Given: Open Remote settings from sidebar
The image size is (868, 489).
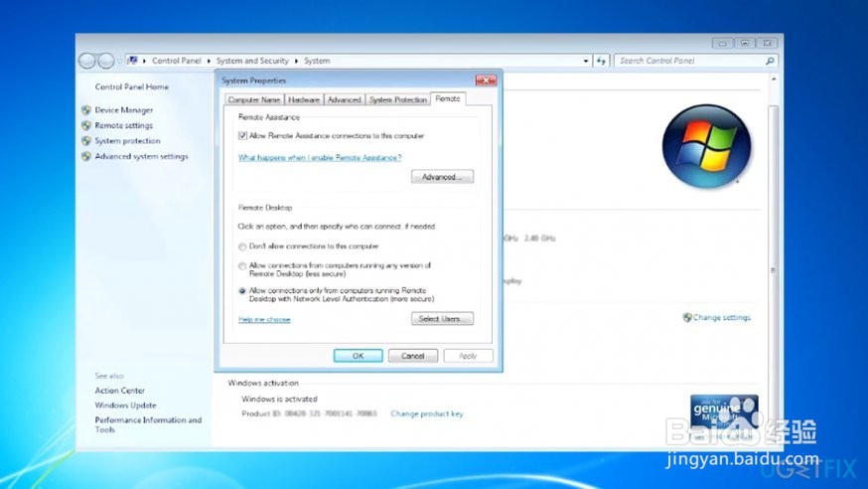Looking at the screenshot, I should coord(123,125).
